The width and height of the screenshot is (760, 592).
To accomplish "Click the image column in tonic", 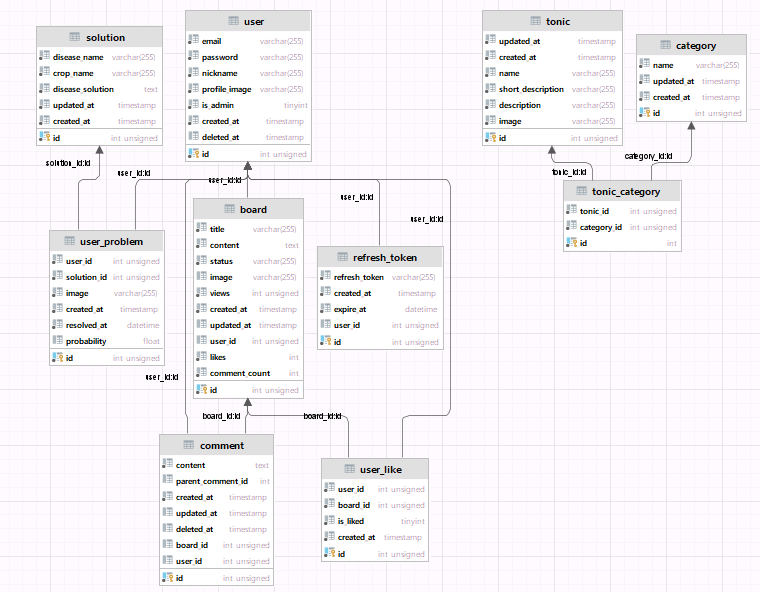I will coord(553,121).
